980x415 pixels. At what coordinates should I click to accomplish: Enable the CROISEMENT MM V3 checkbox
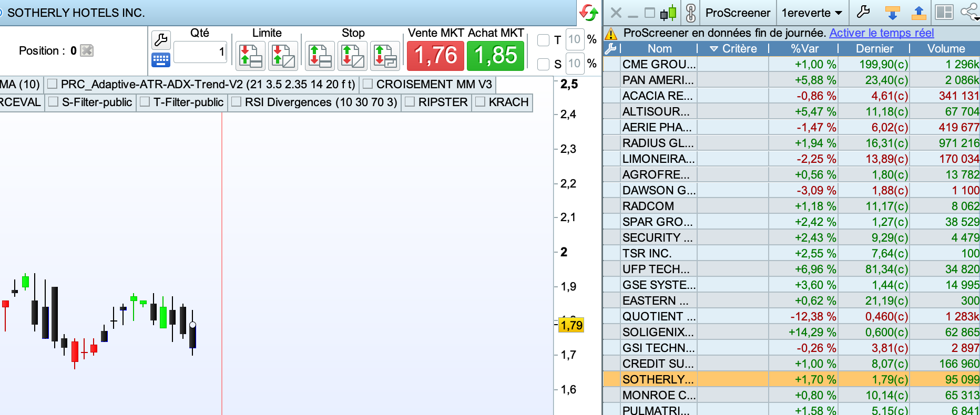point(367,84)
